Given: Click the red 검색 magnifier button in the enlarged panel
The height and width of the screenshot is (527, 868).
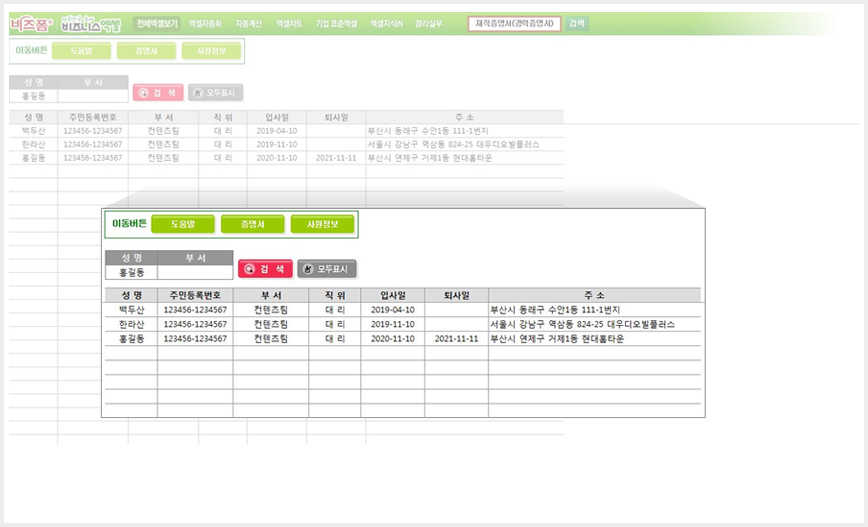Looking at the screenshot, I should point(265,269).
